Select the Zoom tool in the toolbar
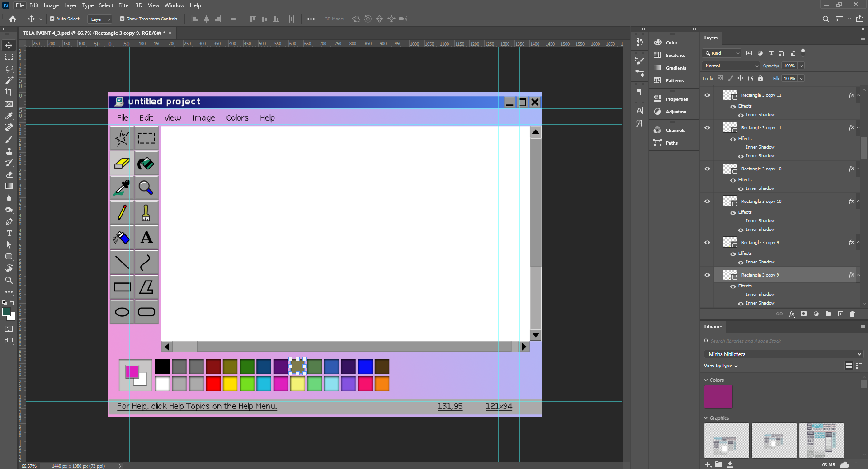Image resolution: width=868 pixels, height=469 pixels. [9, 280]
